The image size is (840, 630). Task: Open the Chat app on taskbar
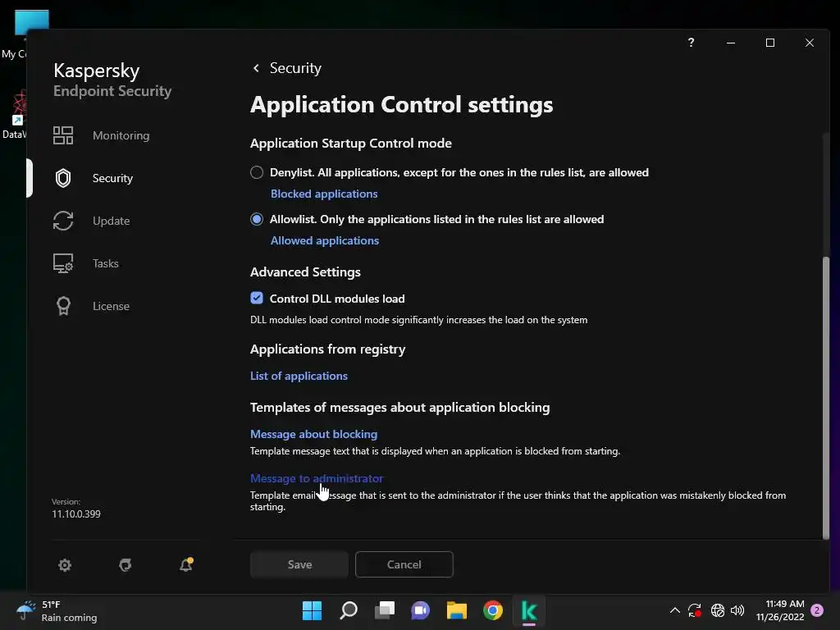pyautogui.click(x=421, y=610)
